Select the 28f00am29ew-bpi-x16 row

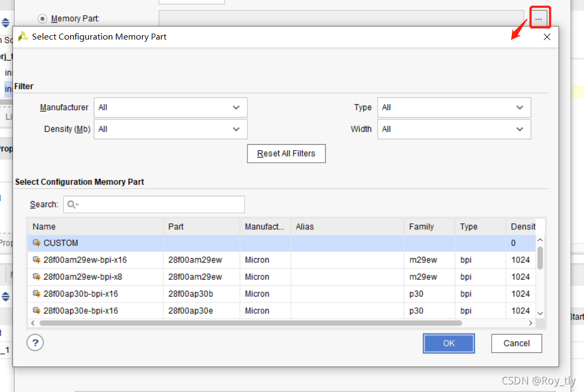[282, 260]
